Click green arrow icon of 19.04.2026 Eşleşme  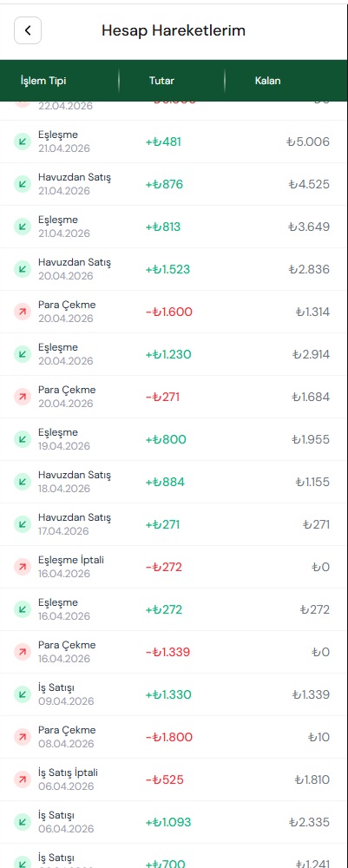point(23,439)
